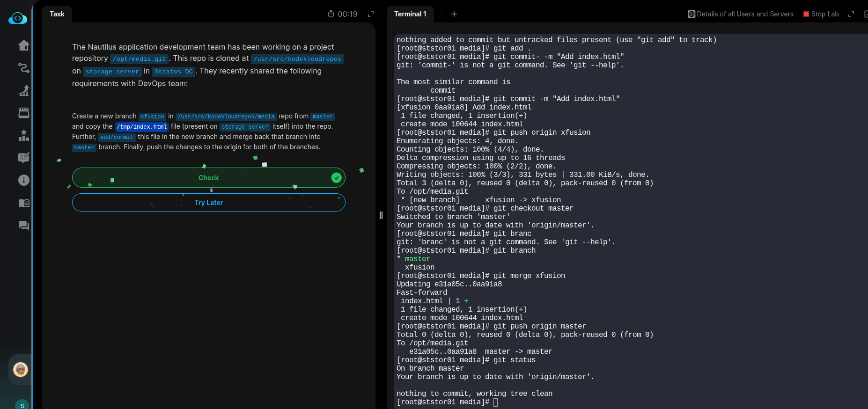Click 'git merge xfusion' command in terminal

coord(529,276)
